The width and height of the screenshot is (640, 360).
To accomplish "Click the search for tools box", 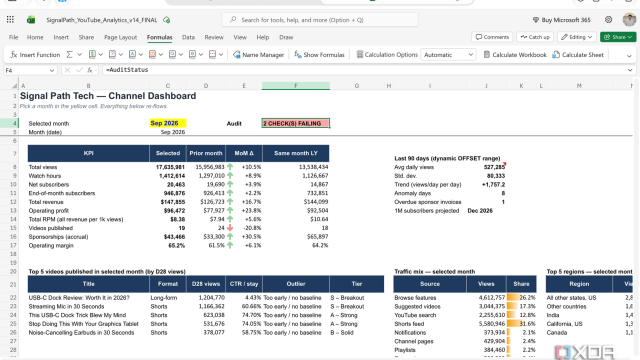I will click(x=320, y=20).
